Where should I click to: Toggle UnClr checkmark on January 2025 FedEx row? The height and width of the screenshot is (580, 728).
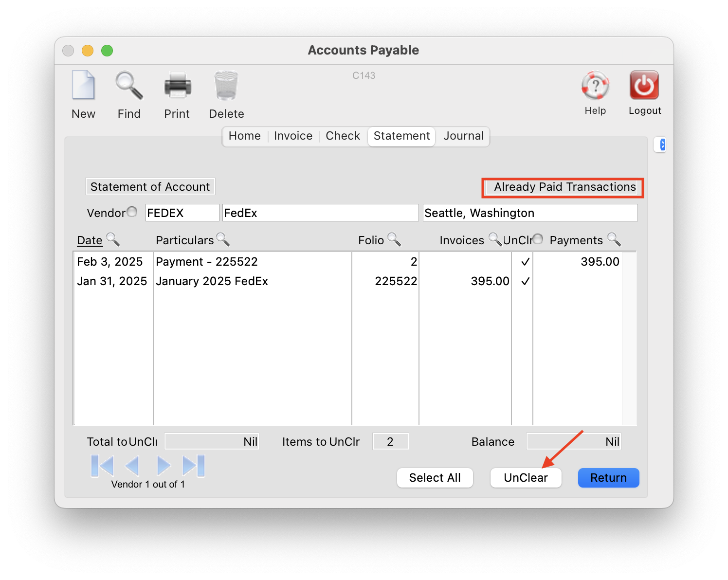pyautogui.click(x=525, y=281)
